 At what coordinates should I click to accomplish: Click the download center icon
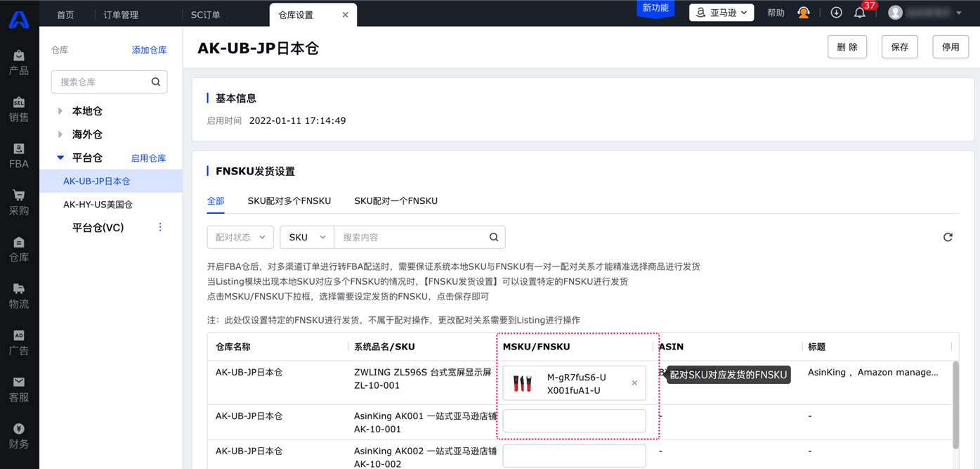[x=836, y=13]
